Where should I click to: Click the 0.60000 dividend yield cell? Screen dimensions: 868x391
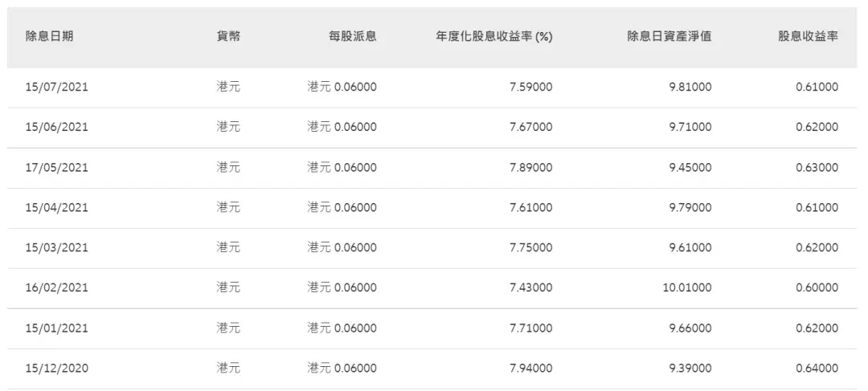(x=817, y=288)
